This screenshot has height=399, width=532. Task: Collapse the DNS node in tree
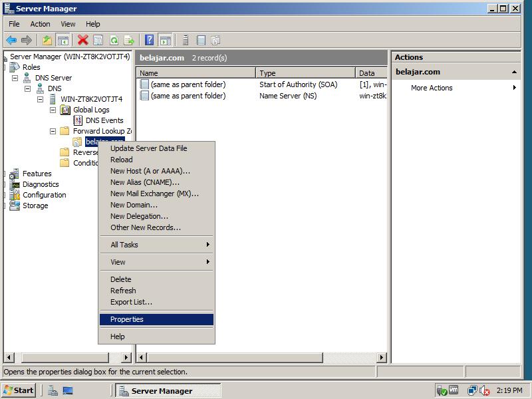pyautogui.click(x=27, y=88)
